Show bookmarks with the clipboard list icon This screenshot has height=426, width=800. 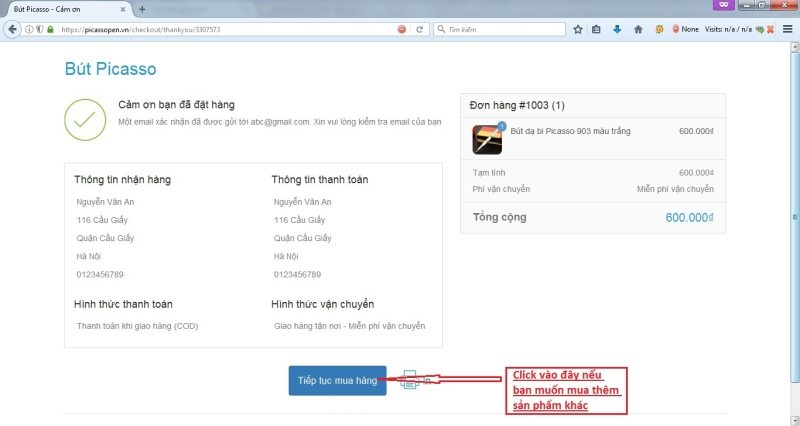click(x=596, y=30)
